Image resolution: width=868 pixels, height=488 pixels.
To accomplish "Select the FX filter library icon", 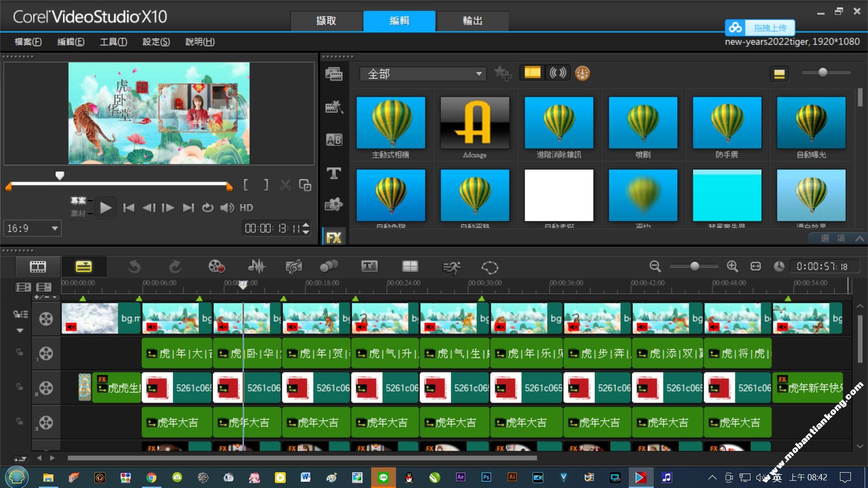I will (334, 237).
